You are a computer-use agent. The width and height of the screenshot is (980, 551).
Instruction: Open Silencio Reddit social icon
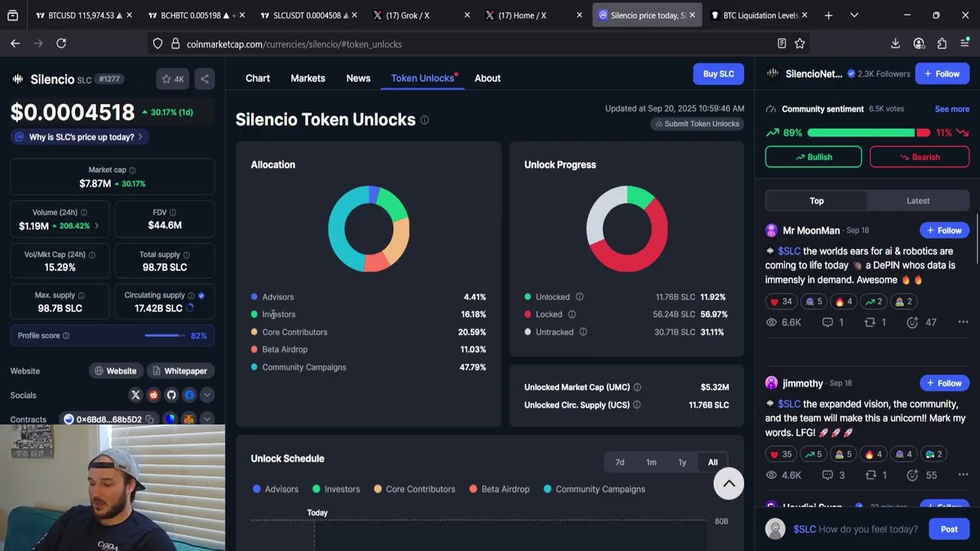point(153,395)
